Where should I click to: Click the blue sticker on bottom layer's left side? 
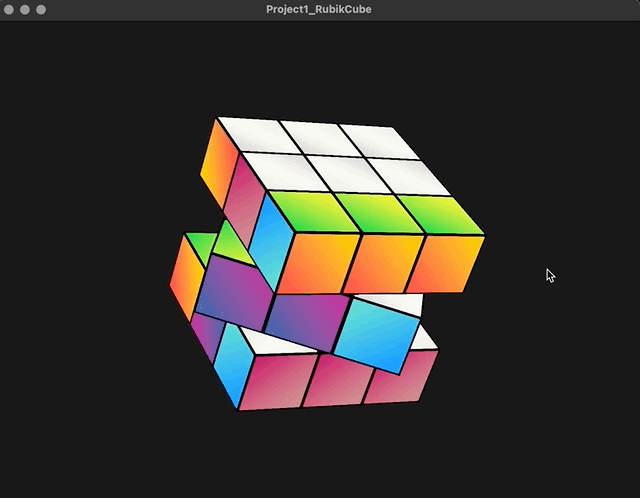[x=233, y=365]
